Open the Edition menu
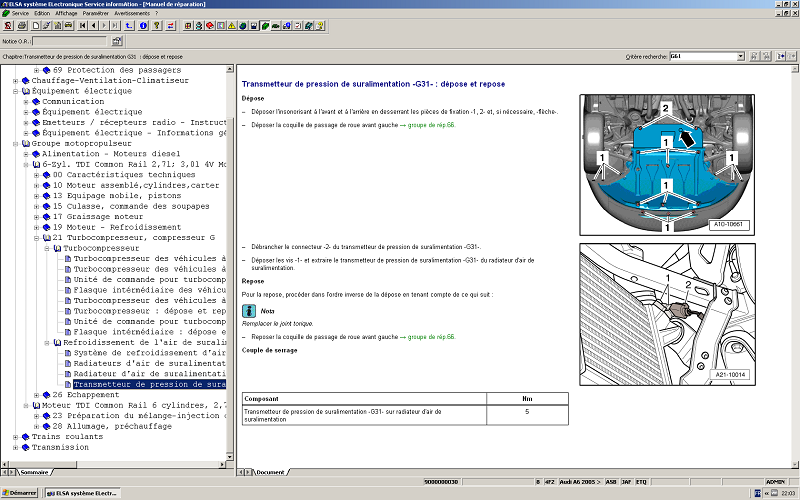800x500 pixels. pos(42,13)
